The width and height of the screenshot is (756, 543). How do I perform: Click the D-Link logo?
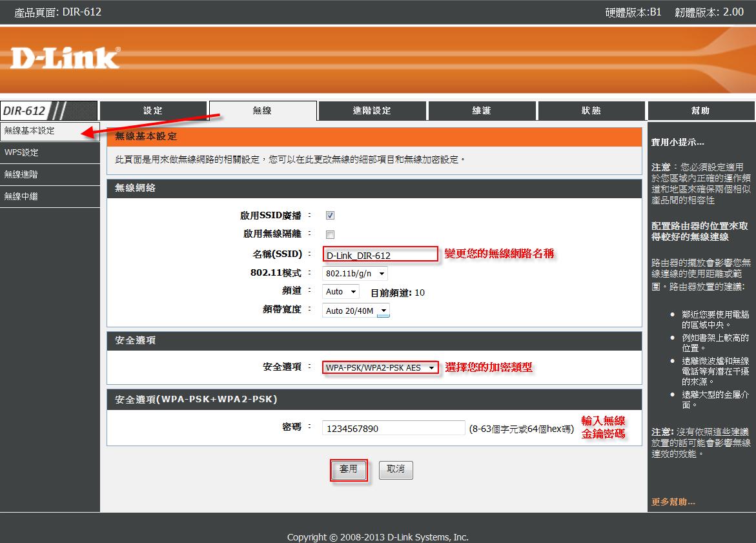click(65, 58)
